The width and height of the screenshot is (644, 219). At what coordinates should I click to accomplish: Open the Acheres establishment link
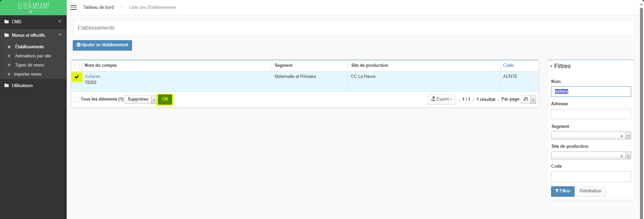click(92, 76)
